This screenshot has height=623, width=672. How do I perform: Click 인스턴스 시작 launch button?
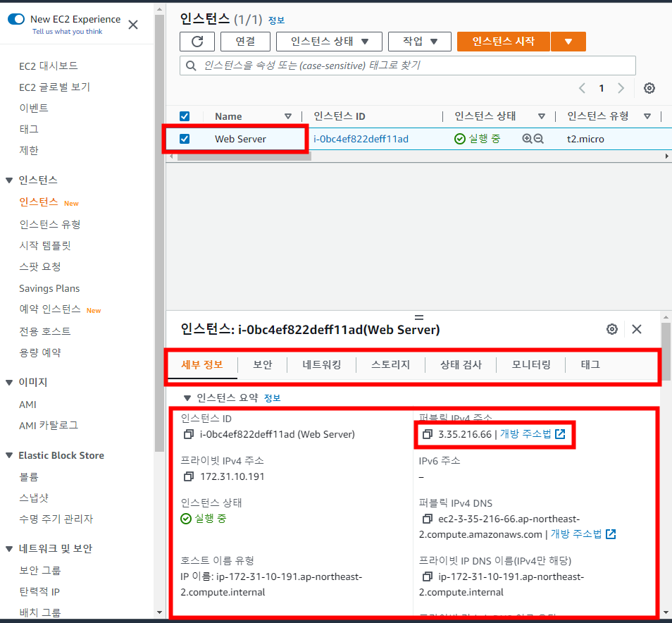click(504, 42)
